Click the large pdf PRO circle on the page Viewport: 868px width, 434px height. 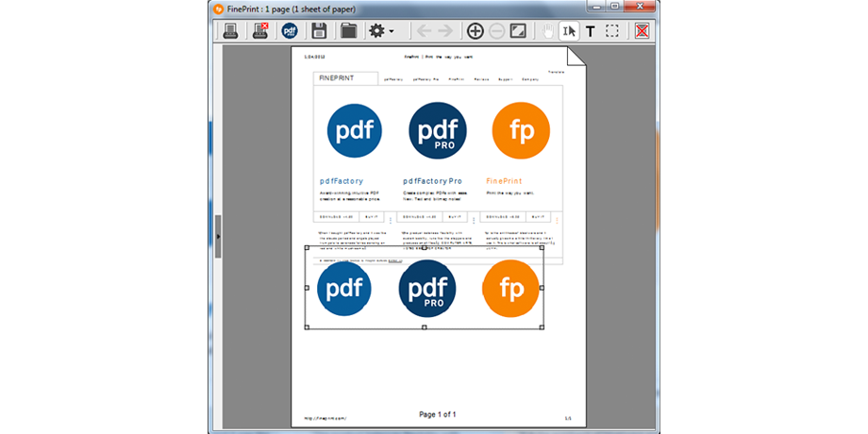438,131
